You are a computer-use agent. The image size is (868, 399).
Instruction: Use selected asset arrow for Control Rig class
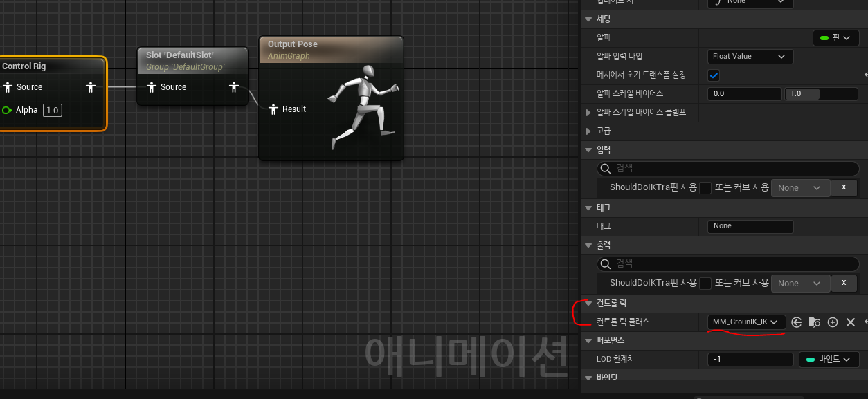pos(797,322)
